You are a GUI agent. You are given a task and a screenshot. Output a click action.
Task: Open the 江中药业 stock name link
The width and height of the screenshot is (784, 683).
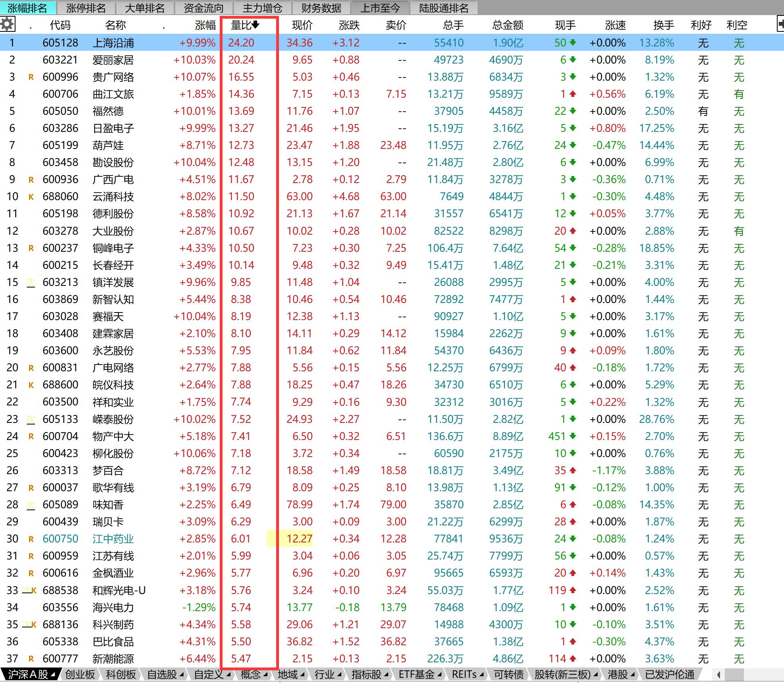[113, 539]
